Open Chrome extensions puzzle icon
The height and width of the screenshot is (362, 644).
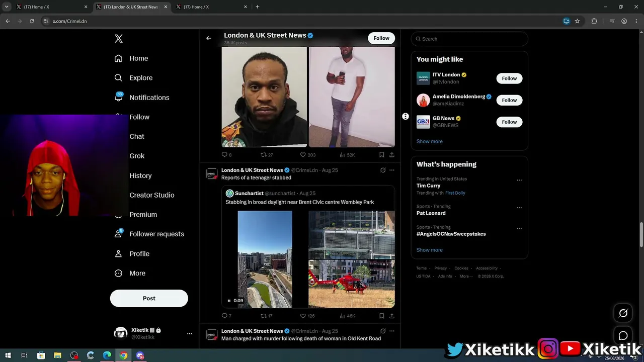tap(594, 21)
